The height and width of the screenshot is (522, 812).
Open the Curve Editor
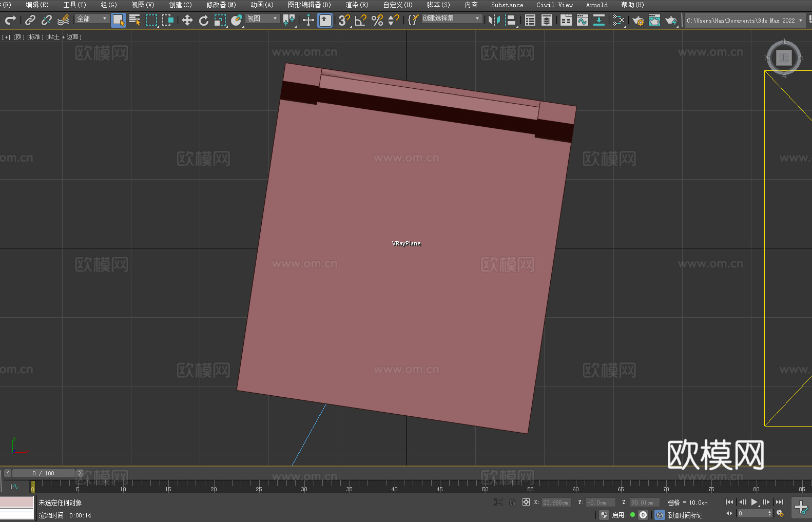[583, 20]
